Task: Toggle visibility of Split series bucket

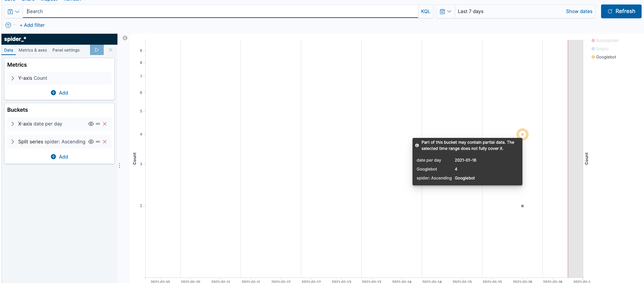Action: point(91,142)
